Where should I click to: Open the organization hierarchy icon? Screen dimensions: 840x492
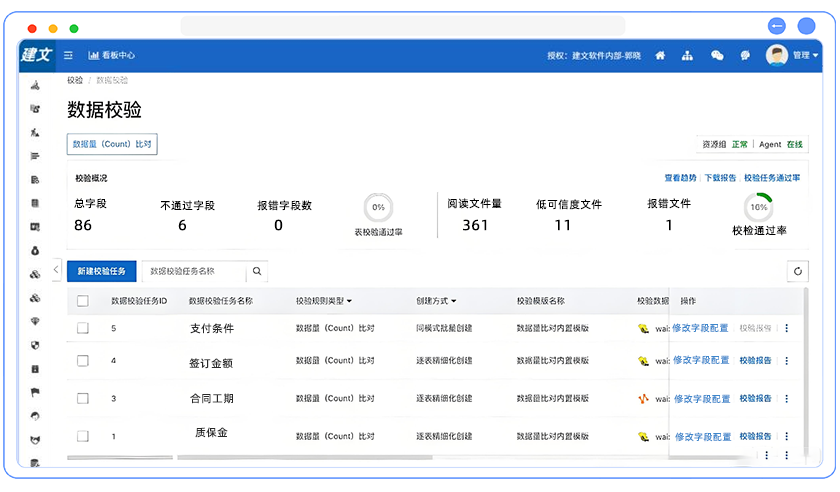(688, 56)
